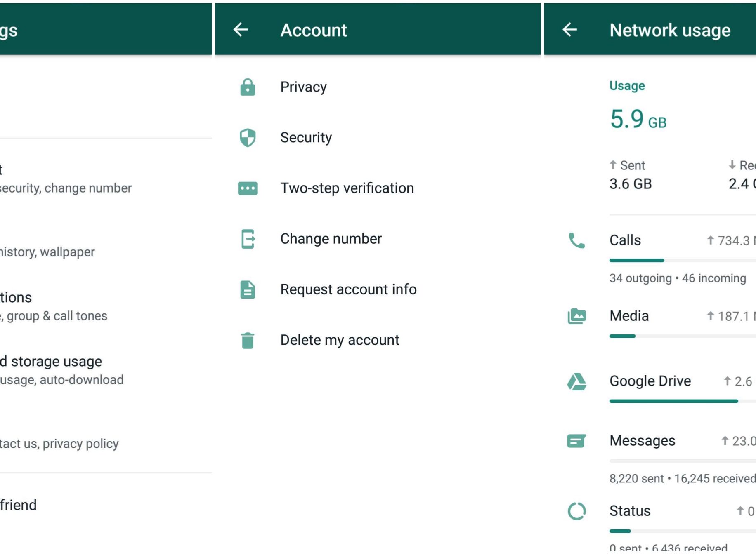This screenshot has width=756, height=555.
Task: Click the Change number icon
Action: tap(248, 239)
